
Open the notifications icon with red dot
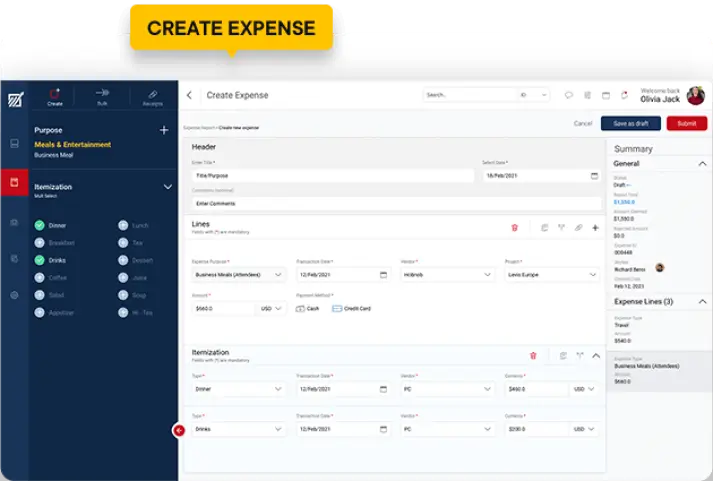624,95
